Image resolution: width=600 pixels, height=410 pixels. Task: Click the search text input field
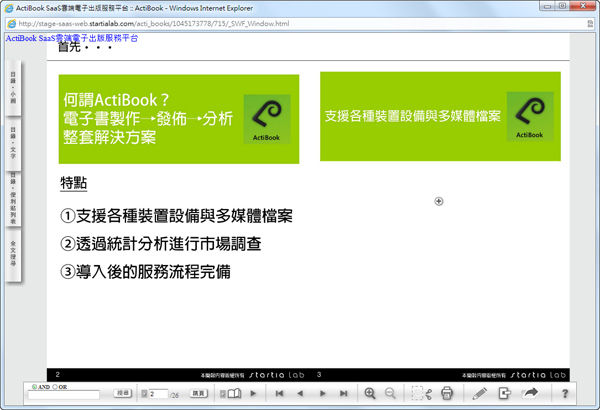pos(64,394)
